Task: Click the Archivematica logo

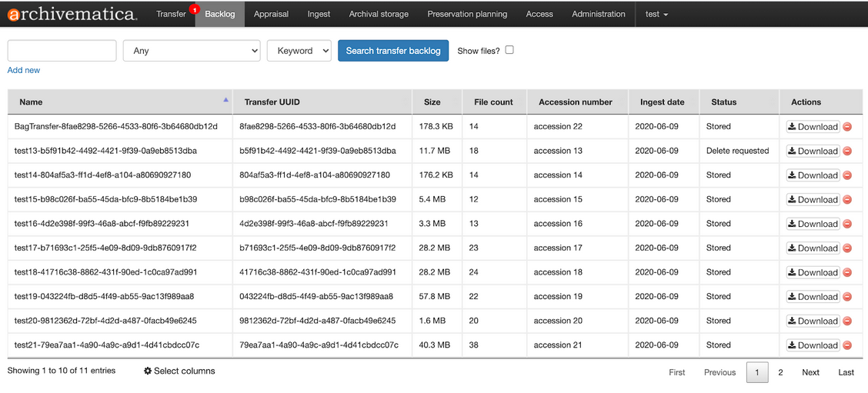Action: [72, 14]
